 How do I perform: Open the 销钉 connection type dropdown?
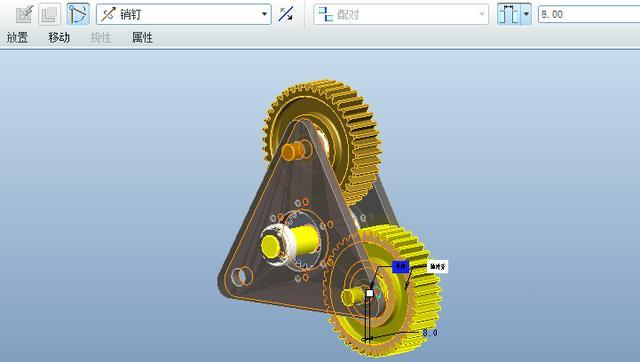(x=184, y=15)
